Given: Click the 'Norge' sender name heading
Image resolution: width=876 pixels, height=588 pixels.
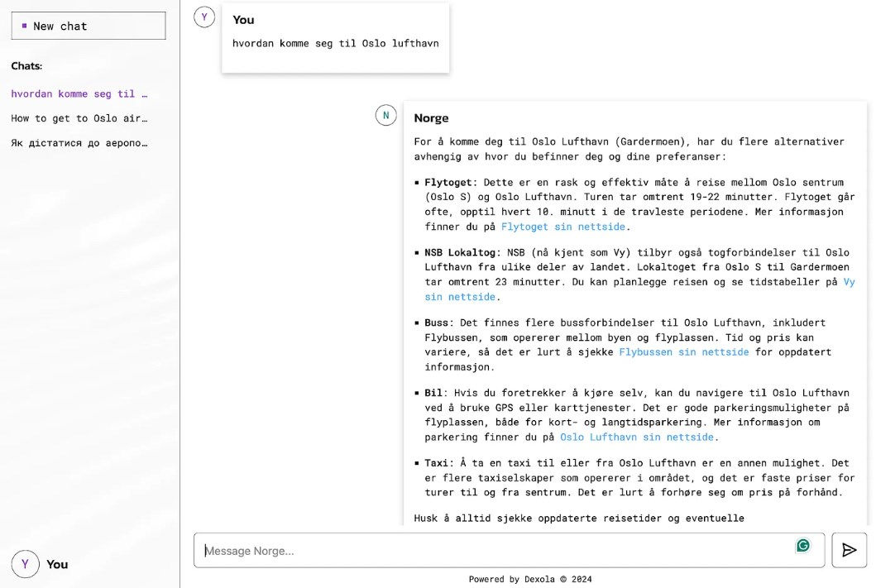Looking at the screenshot, I should tap(431, 118).
